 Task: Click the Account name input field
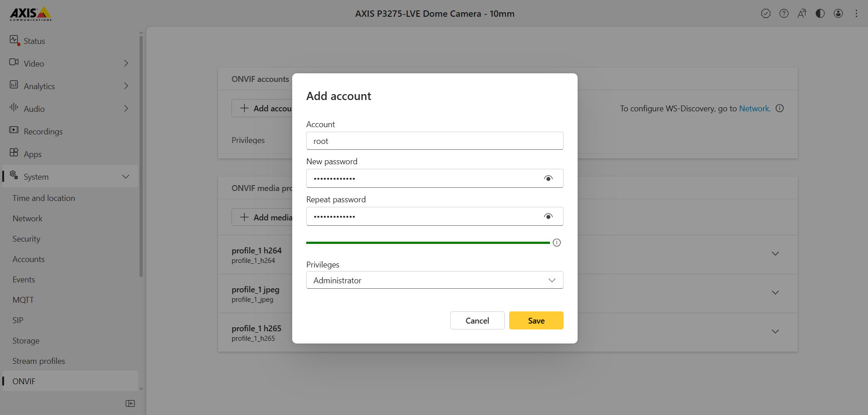(x=434, y=141)
